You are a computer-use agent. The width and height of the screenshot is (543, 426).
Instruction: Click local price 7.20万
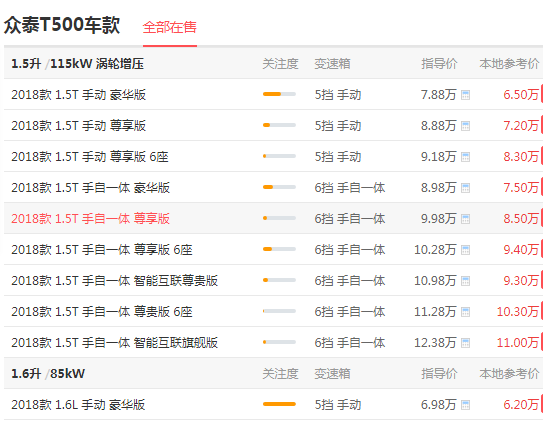[x=521, y=126]
